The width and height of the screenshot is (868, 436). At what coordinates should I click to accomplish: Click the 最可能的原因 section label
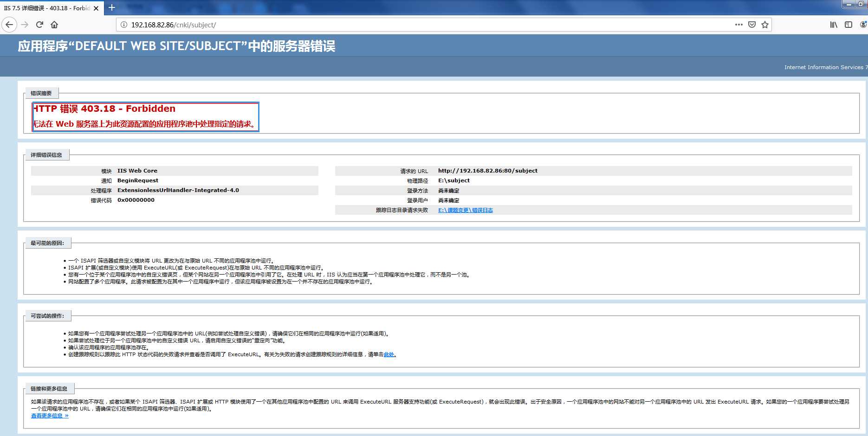(47, 243)
